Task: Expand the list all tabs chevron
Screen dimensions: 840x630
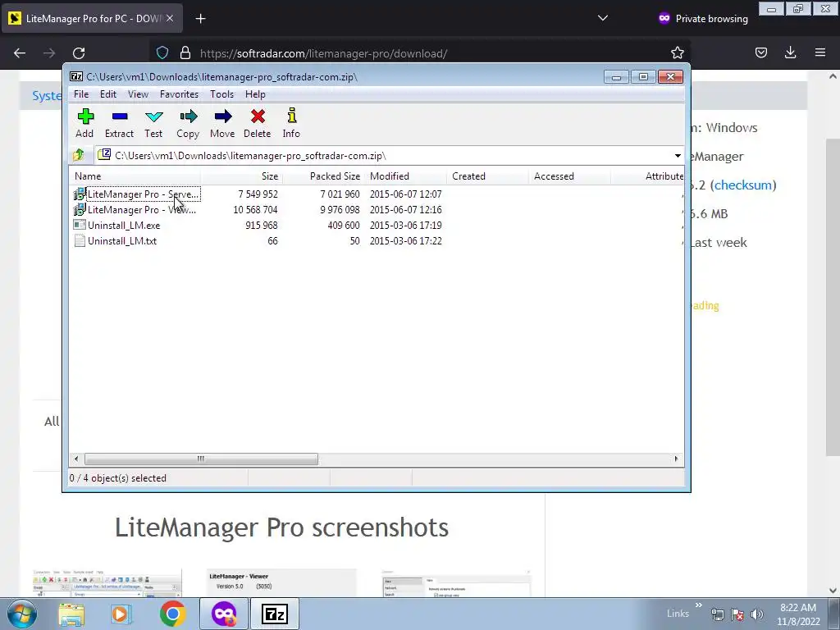Action: click(603, 18)
